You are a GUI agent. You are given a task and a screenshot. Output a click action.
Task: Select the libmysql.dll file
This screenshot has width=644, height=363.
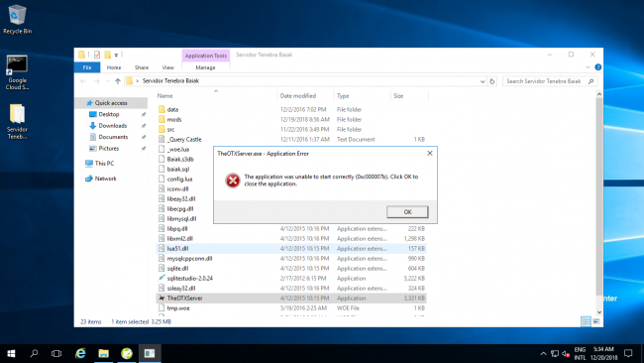(x=181, y=219)
